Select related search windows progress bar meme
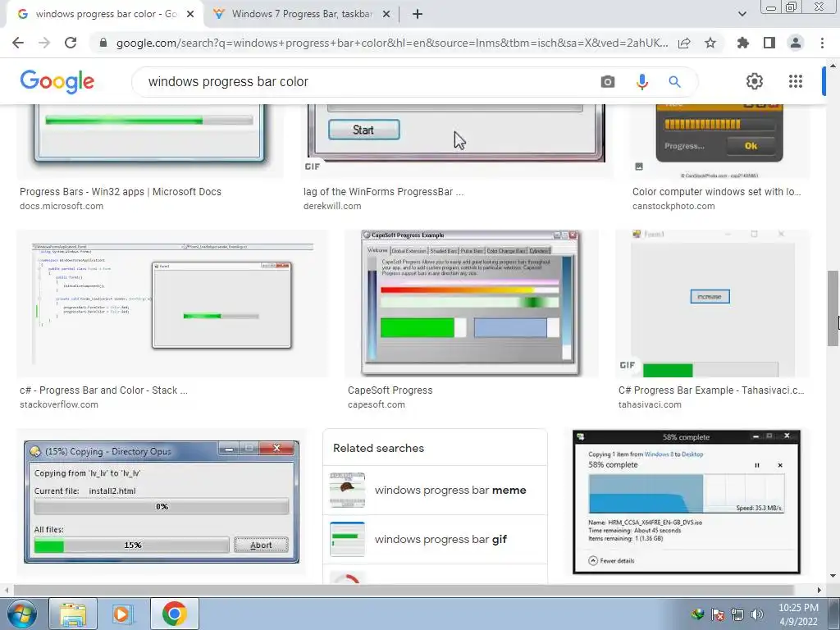840x630 pixels. point(435,491)
